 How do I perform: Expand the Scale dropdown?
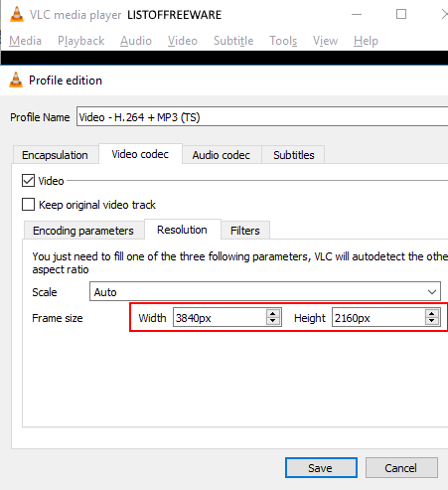tap(265, 292)
